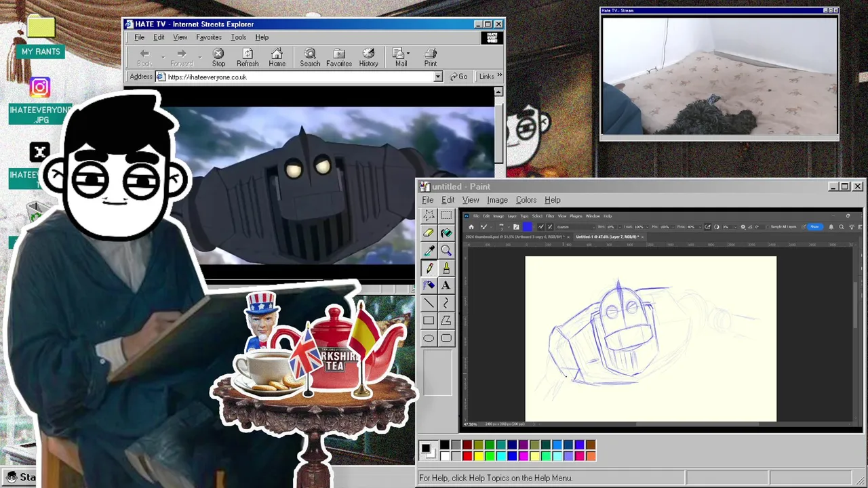Viewport: 868px width, 488px height.
Task: Click the IHATEEVERYONE.JPG desktop file label
Action: [40, 115]
